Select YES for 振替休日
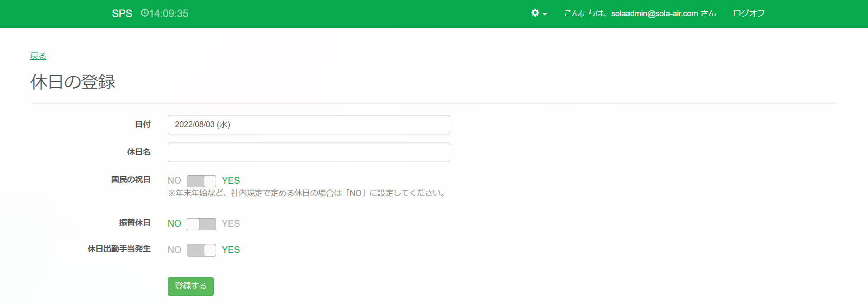Image resolution: width=868 pixels, height=305 pixels. (231, 224)
